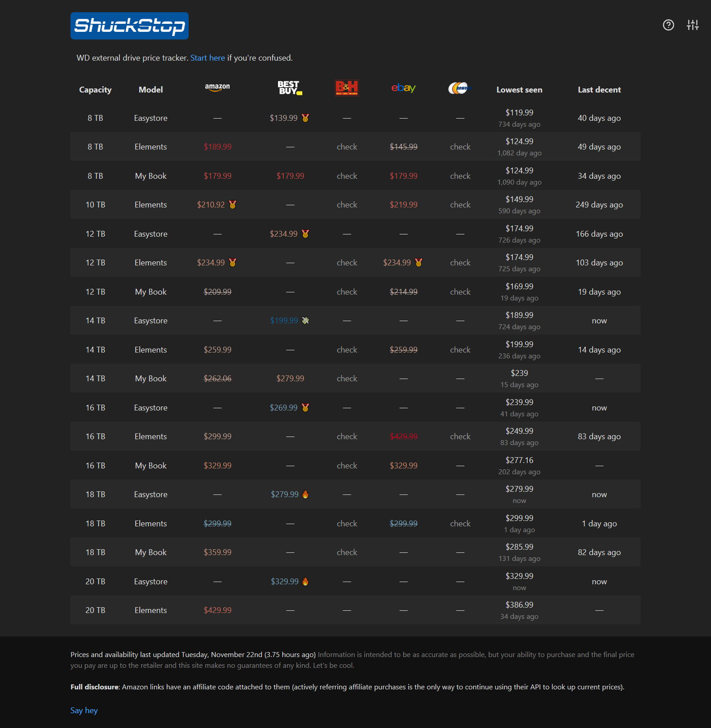Viewport: 711px width, 728px height.
Task: Click the "Lowest seen" column header
Action: click(x=519, y=90)
